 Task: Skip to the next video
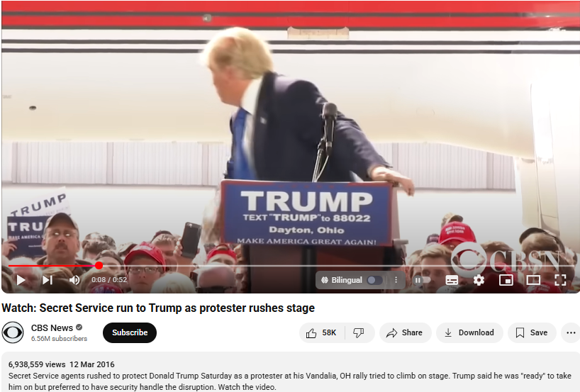pos(48,280)
